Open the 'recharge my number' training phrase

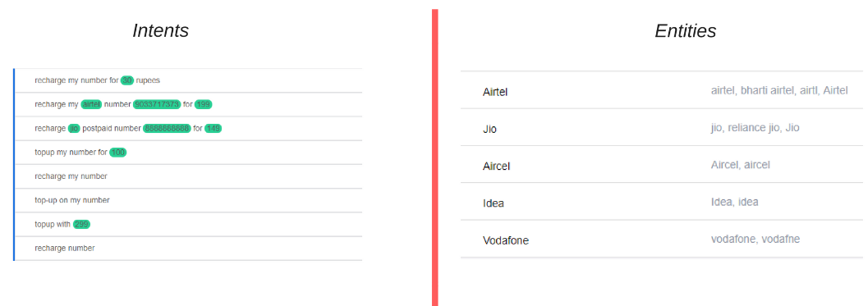[x=188, y=176]
